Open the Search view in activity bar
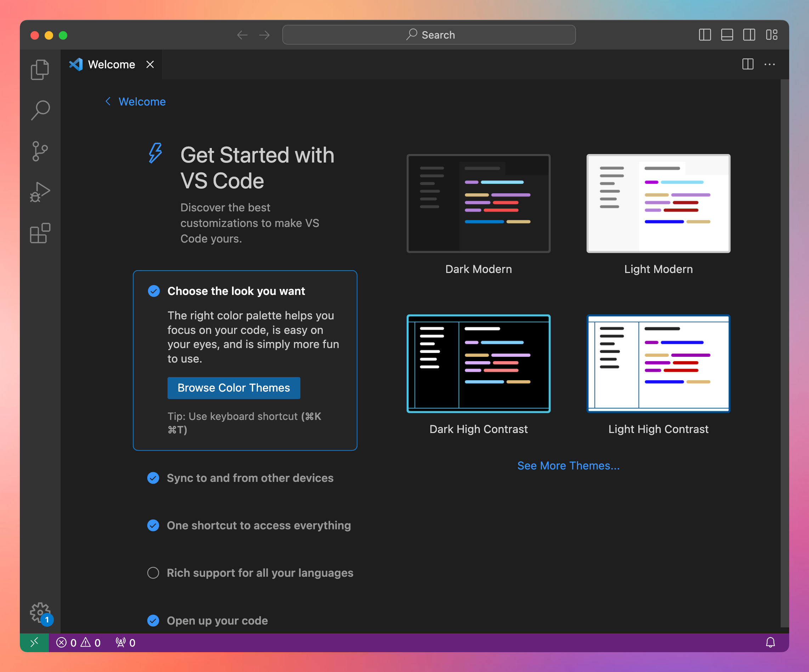 40,110
